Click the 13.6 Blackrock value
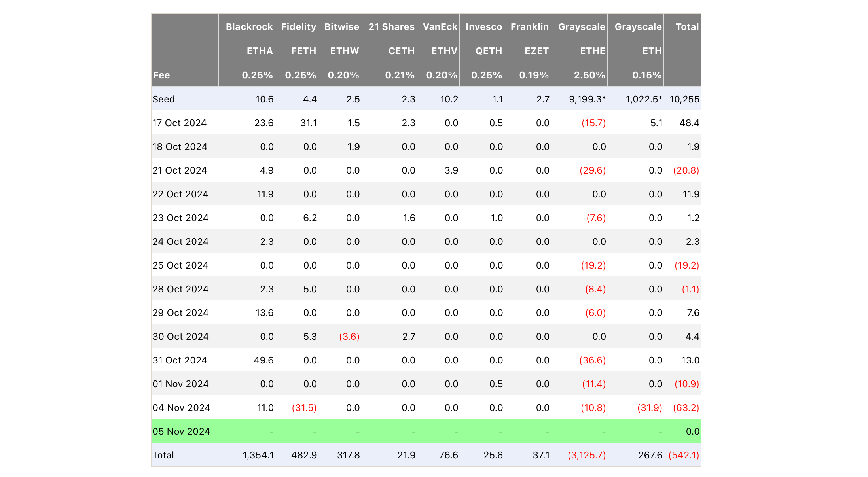Viewport: 868px width, 477px height. tap(264, 313)
